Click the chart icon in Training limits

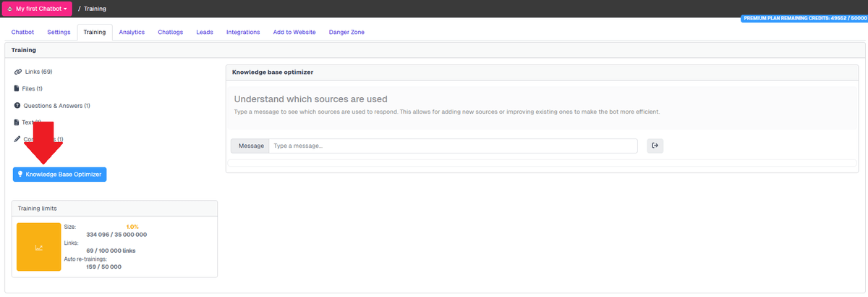tap(38, 248)
